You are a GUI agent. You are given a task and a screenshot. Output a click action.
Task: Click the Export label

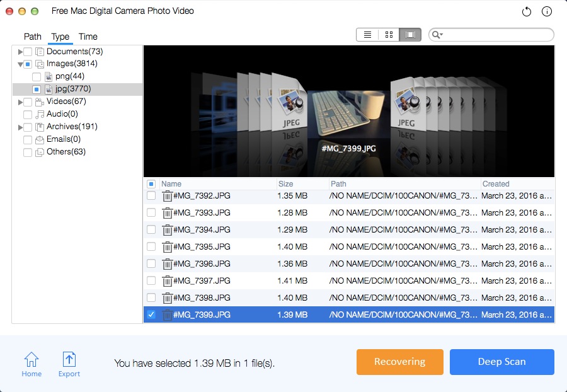[x=69, y=374]
